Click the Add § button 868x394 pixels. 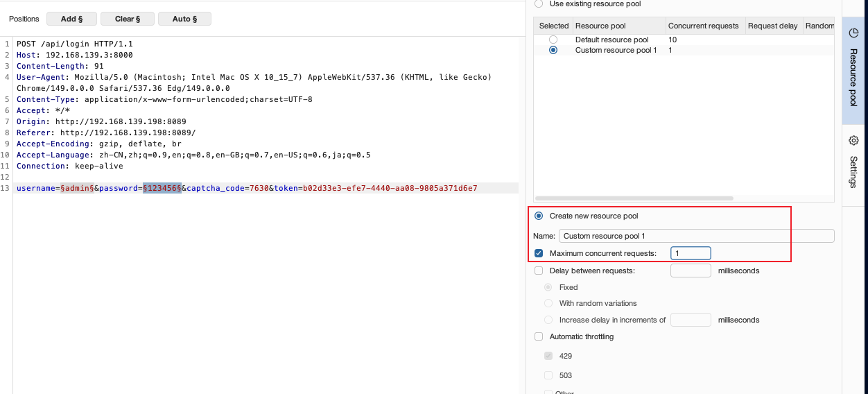(x=71, y=19)
